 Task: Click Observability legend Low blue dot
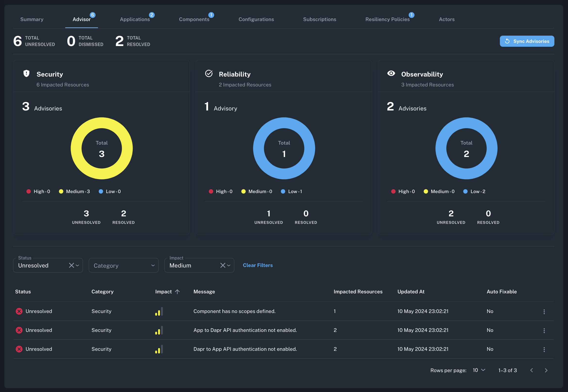[465, 191]
